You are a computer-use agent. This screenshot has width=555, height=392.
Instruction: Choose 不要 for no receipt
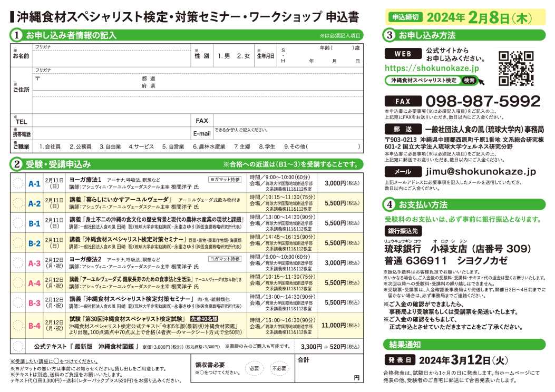coord(280,368)
